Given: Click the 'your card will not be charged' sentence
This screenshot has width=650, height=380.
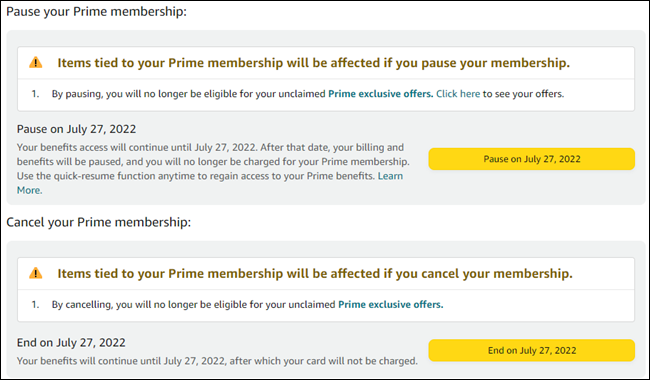Looking at the screenshot, I should 217,361.
